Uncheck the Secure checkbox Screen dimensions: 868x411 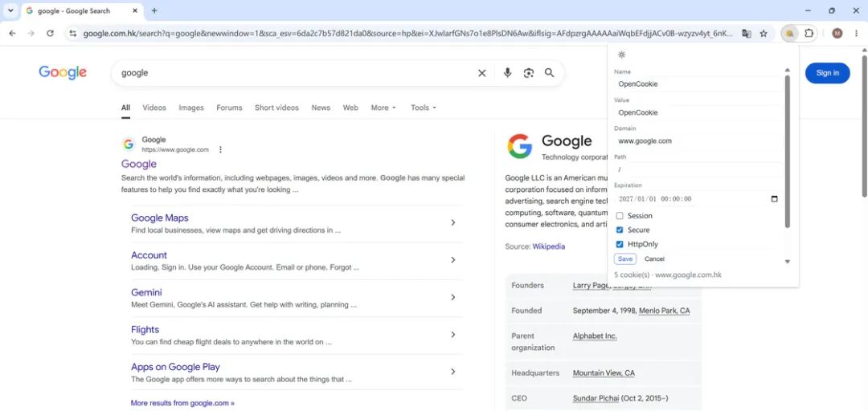pos(620,230)
